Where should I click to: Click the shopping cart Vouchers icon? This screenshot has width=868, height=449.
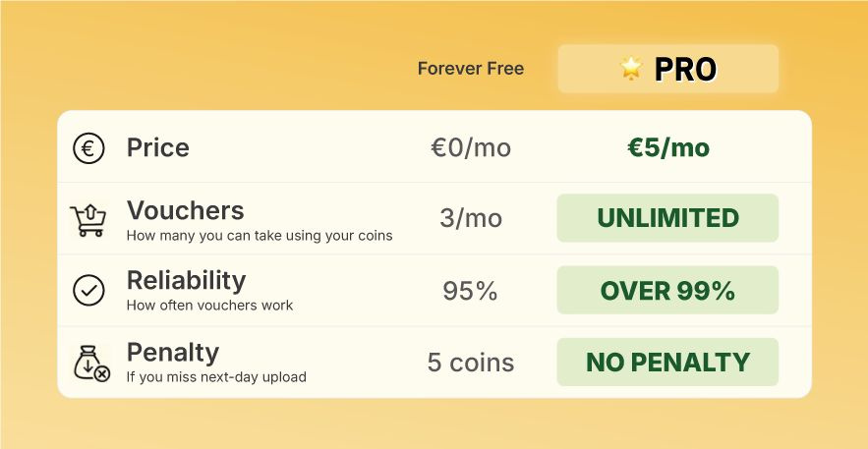[88, 219]
